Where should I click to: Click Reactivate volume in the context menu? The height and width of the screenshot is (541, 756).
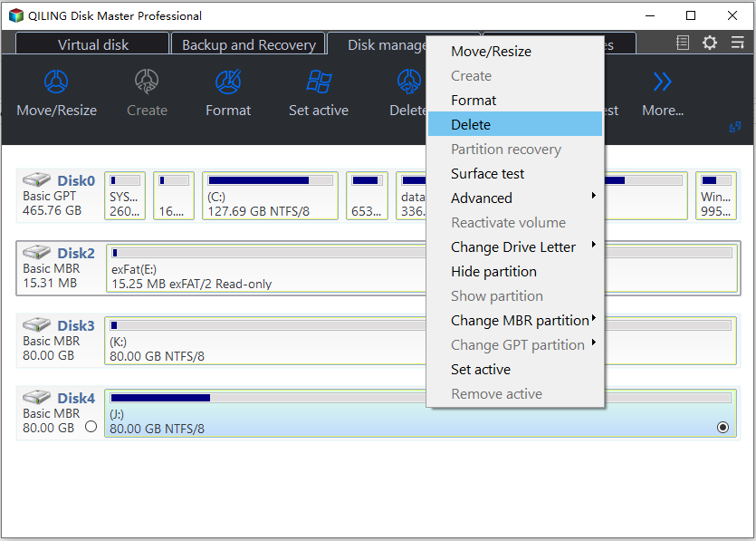click(x=515, y=223)
